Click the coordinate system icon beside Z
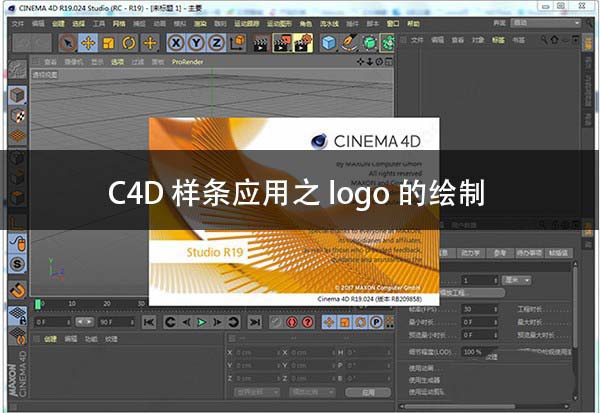 point(238,43)
